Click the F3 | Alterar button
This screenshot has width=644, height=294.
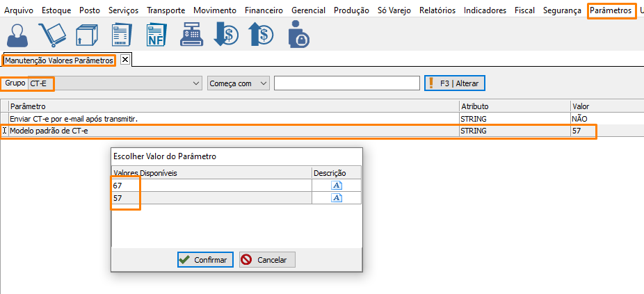coord(455,83)
